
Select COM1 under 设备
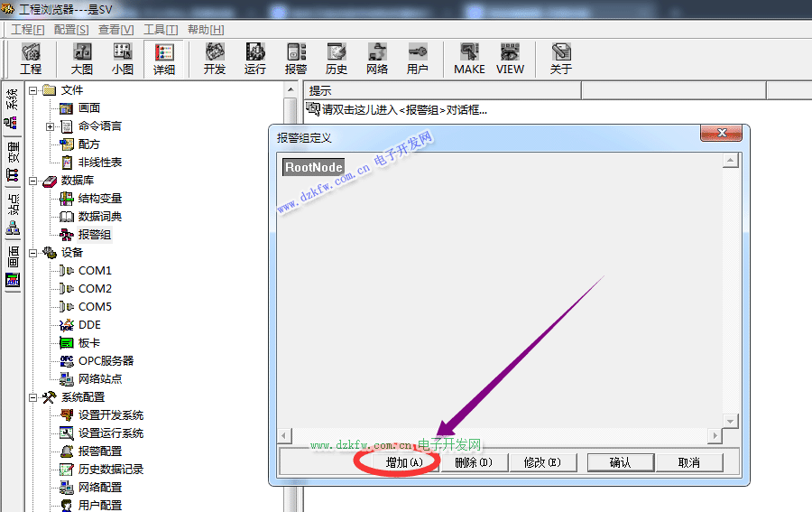(x=95, y=271)
